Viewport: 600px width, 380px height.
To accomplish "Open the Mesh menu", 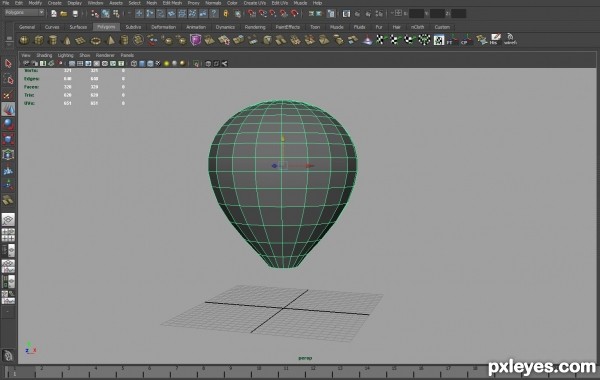I will tap(152, 3).
